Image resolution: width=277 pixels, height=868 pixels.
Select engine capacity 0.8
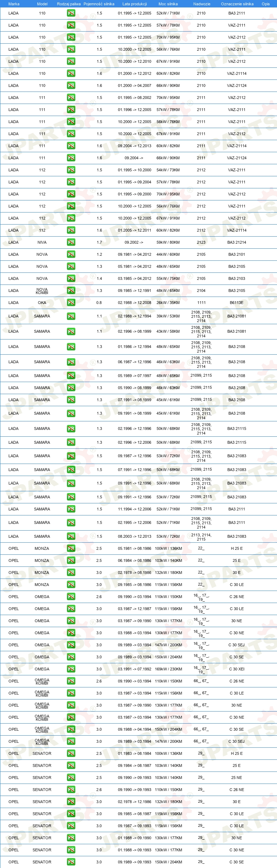(99, 303)
